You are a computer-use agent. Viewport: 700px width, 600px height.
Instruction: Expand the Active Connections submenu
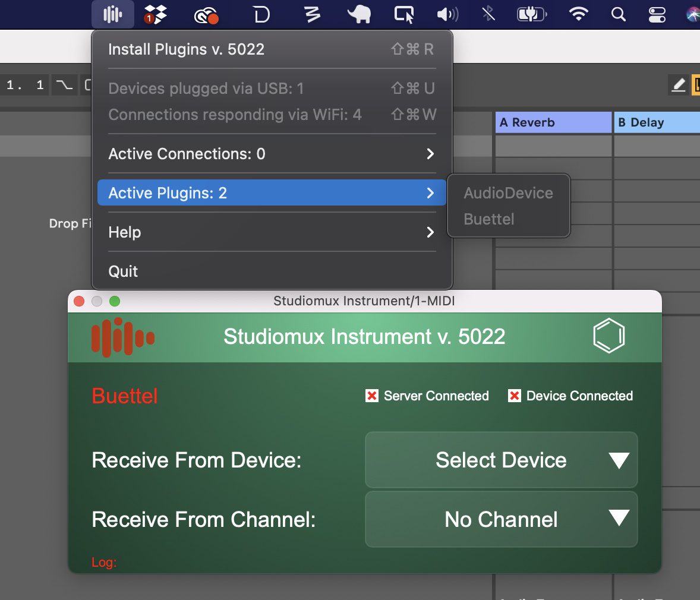[x=272, y=154]
